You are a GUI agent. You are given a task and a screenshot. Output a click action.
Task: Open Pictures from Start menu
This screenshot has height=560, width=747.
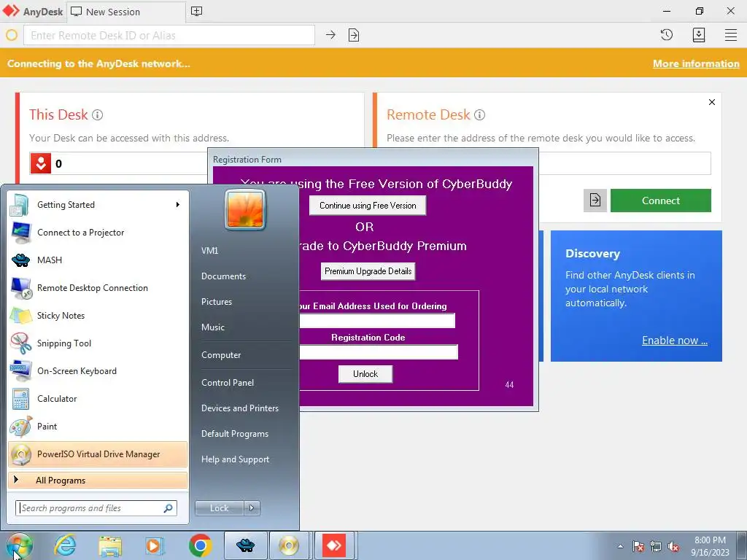pos(216,302)
